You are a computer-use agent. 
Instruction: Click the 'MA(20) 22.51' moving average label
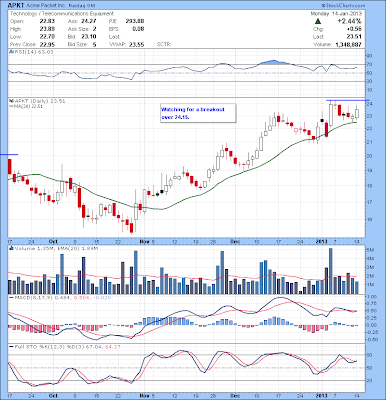[28, 106]
